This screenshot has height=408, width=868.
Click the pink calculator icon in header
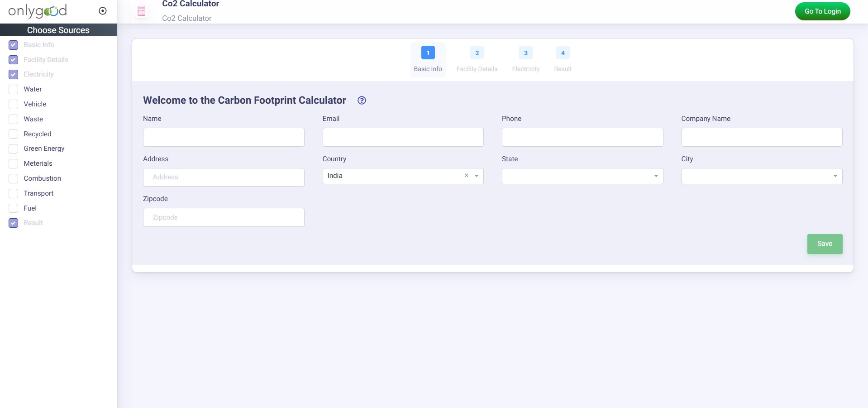[142, 11]
